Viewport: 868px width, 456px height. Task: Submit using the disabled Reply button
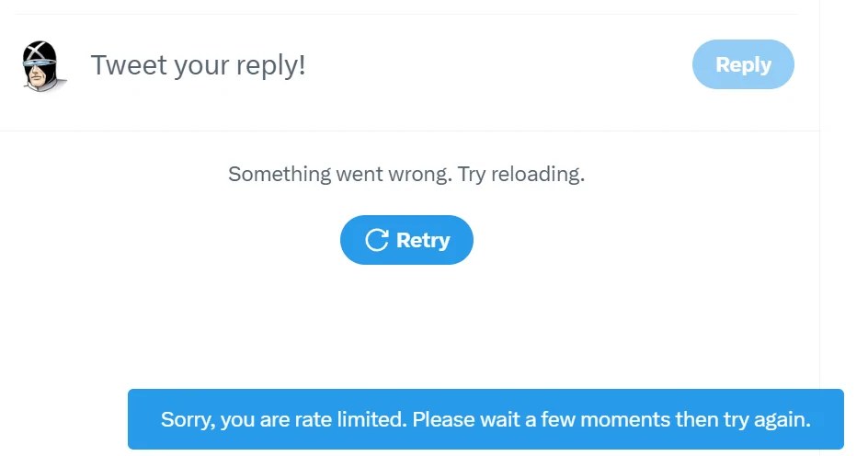[743, 64]
